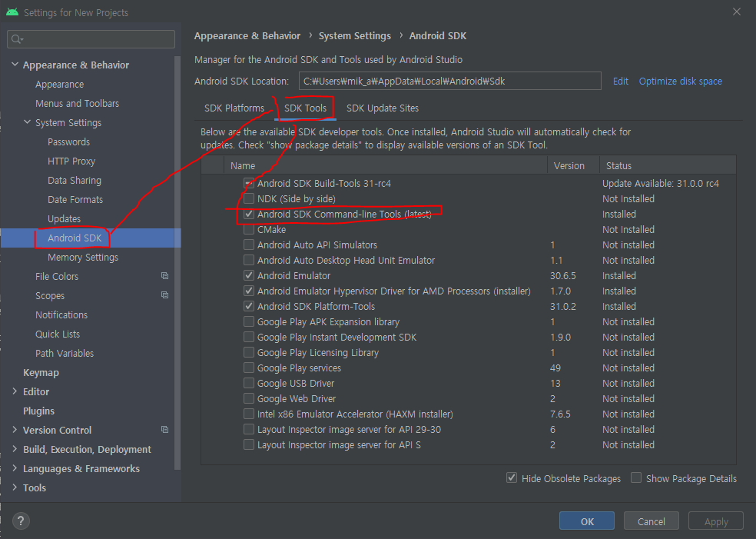Image resolution: width=756 pixels, height=539 pixels.
Task: Check Android Auto Desktop Head Unit Emulator
Action: click(x=249, y=261)
